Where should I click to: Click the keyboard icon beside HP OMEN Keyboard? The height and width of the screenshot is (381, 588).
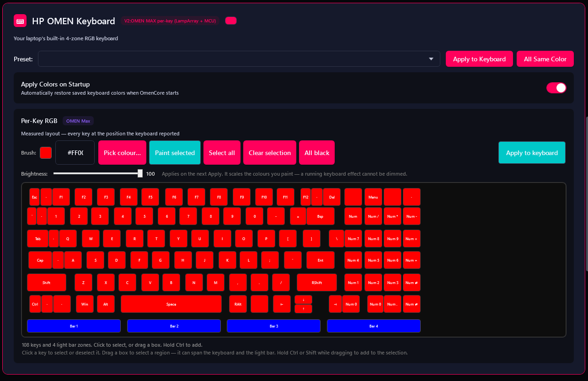(x=20, y=21)
